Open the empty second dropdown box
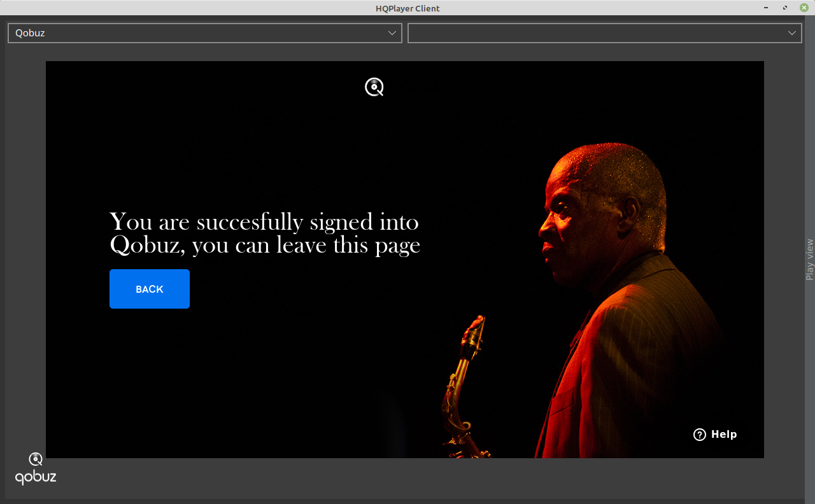This screenshot has width=815, height=504. tap(595, 33)
